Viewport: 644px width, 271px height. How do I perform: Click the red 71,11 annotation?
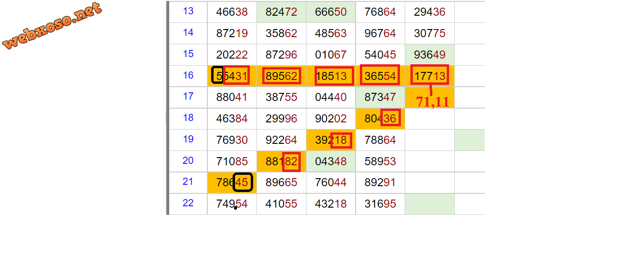click(x=432, y=101)
